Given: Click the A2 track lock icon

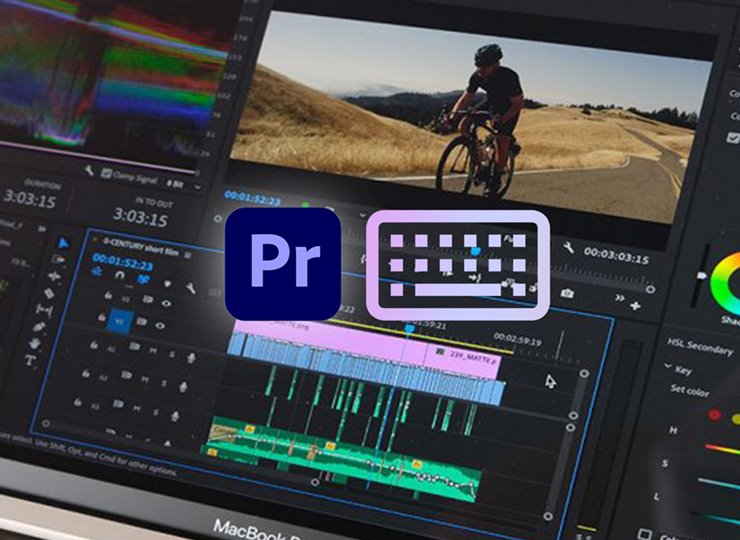Looking at the screenshot, I should point(85,373).
